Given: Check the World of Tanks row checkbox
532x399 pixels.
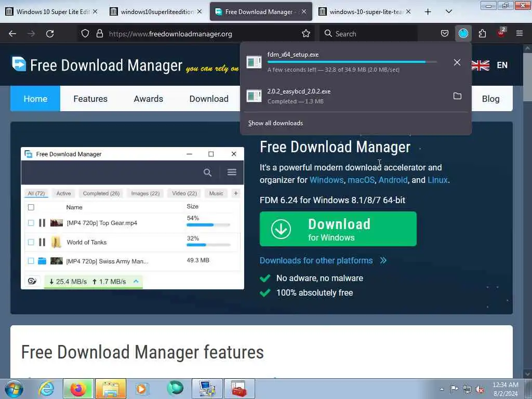Looking at the screenshot, I should point(31,242).
